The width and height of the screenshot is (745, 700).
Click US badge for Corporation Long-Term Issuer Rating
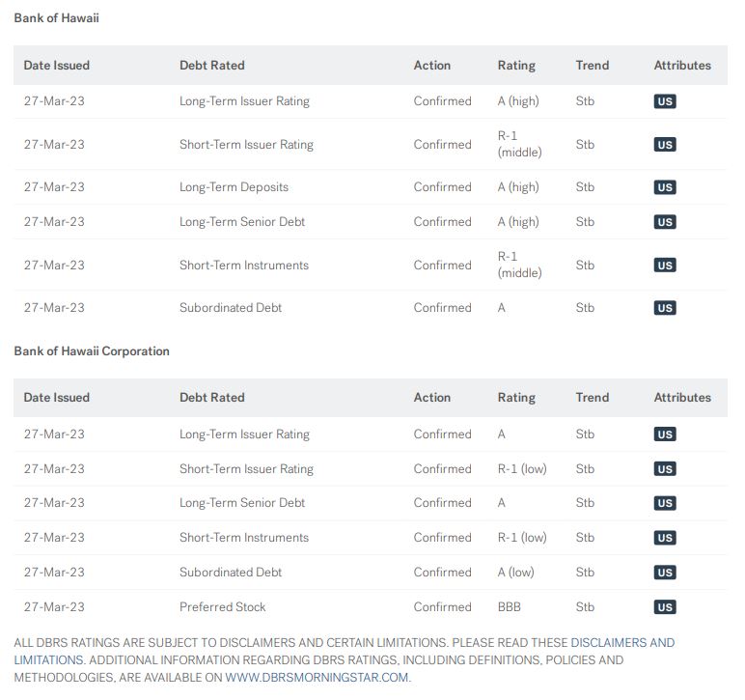coord(665,434)
